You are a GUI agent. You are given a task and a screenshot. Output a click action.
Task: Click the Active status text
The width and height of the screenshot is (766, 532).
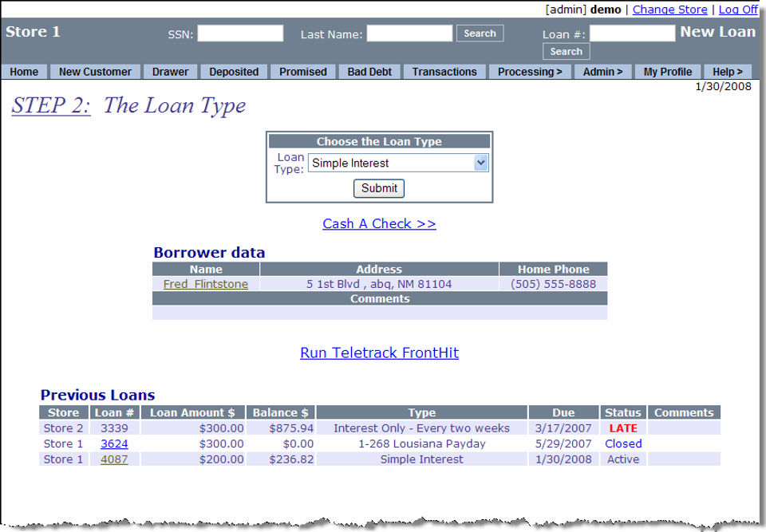[x=623, y=459]
